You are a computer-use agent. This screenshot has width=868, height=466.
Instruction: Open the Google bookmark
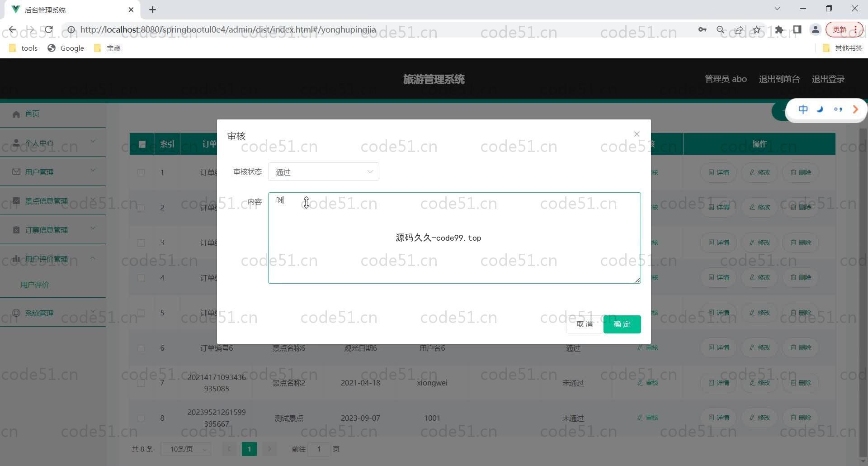[x=66, y=48]
